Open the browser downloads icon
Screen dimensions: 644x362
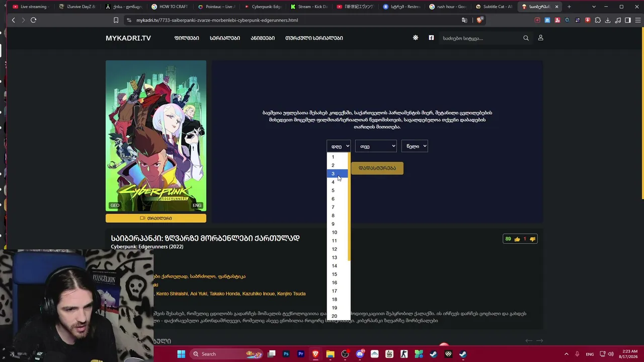pos(608,20)
